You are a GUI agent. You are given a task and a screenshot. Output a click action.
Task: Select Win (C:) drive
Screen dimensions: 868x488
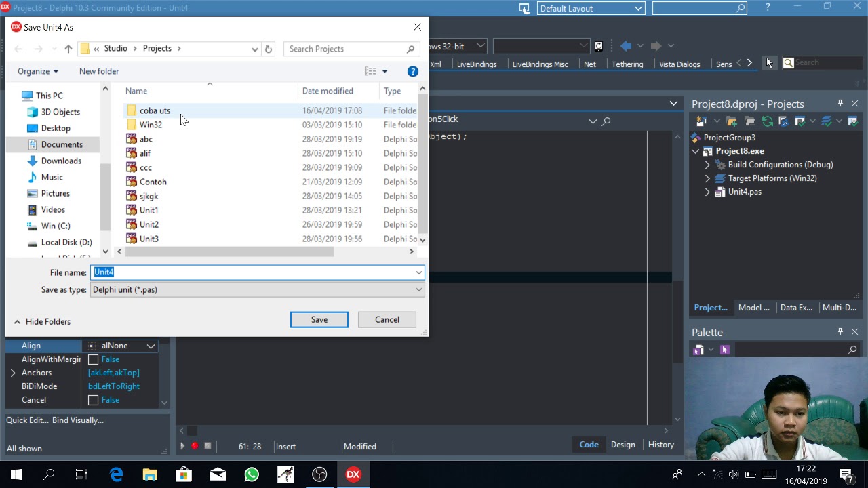pos(55,226)
